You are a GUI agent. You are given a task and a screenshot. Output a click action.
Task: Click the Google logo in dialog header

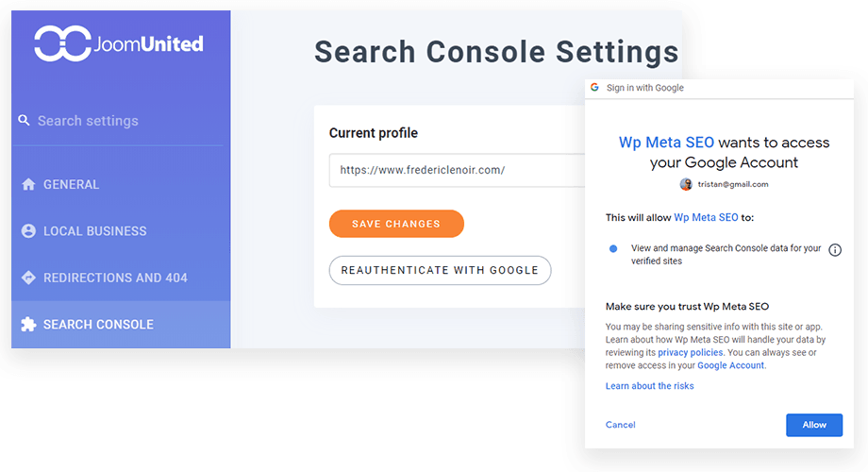tap(594, 87)
